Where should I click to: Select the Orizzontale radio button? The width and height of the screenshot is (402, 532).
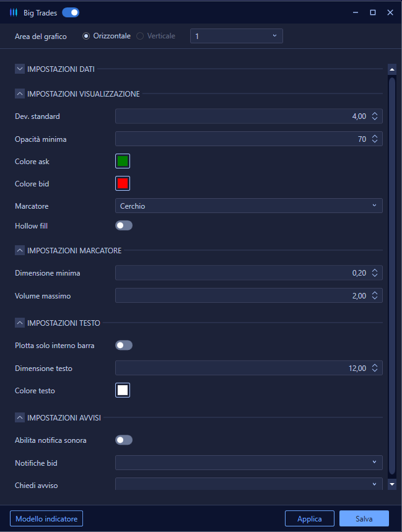coord(86,36)
